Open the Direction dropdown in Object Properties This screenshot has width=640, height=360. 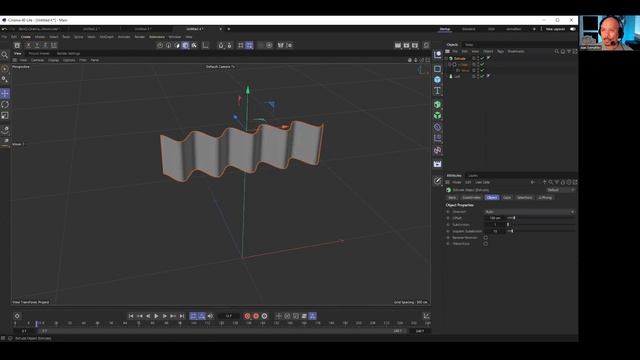(x=530, y=212)
